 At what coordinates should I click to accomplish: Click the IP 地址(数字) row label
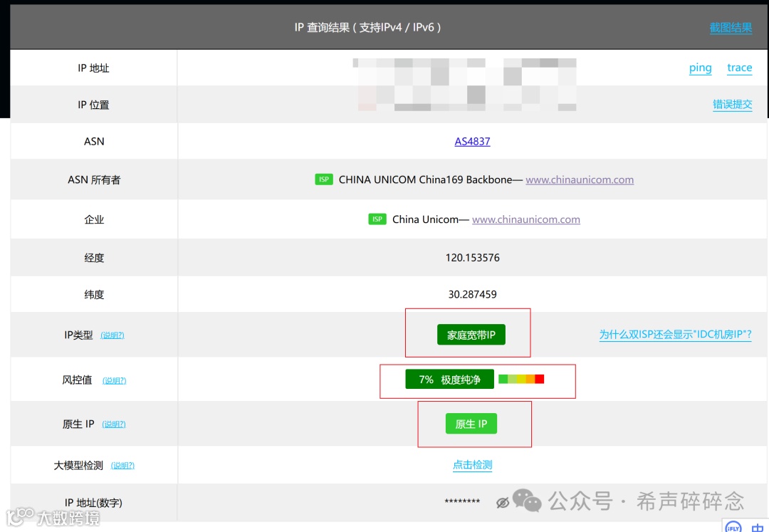click(x=93, y=503)
